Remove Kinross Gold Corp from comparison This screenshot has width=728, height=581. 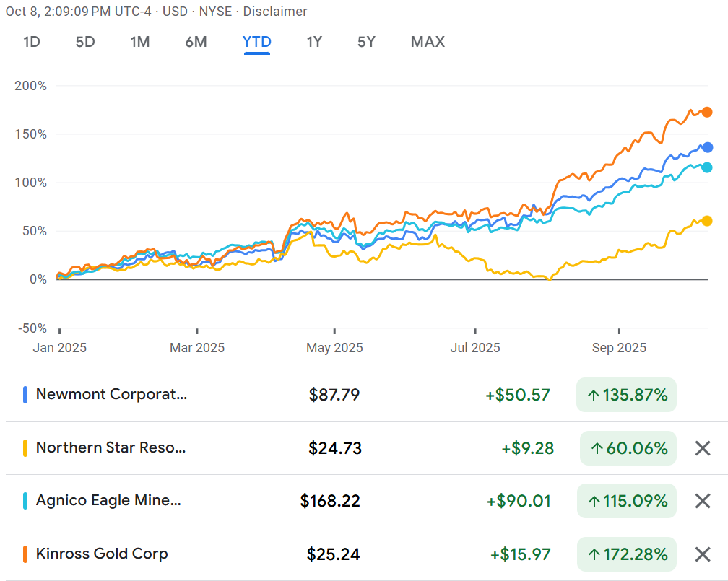click(x=702, y=554)
